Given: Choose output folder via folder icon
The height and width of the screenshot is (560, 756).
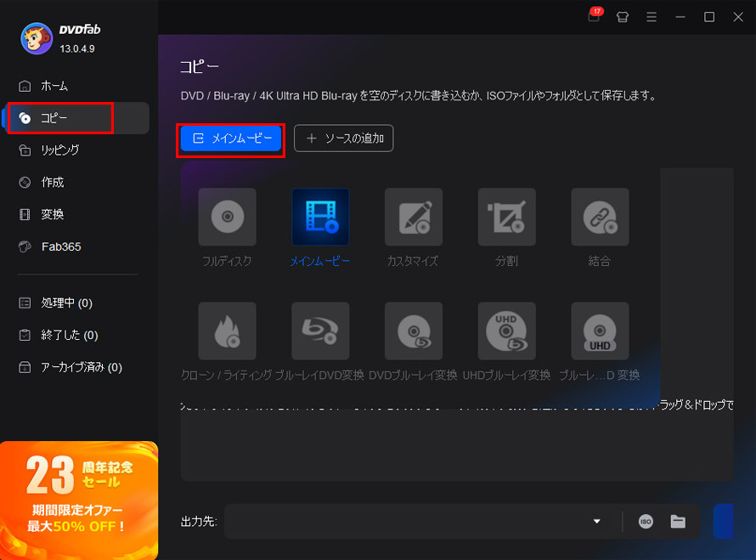Looking at the screenshot, I should 677,522.
